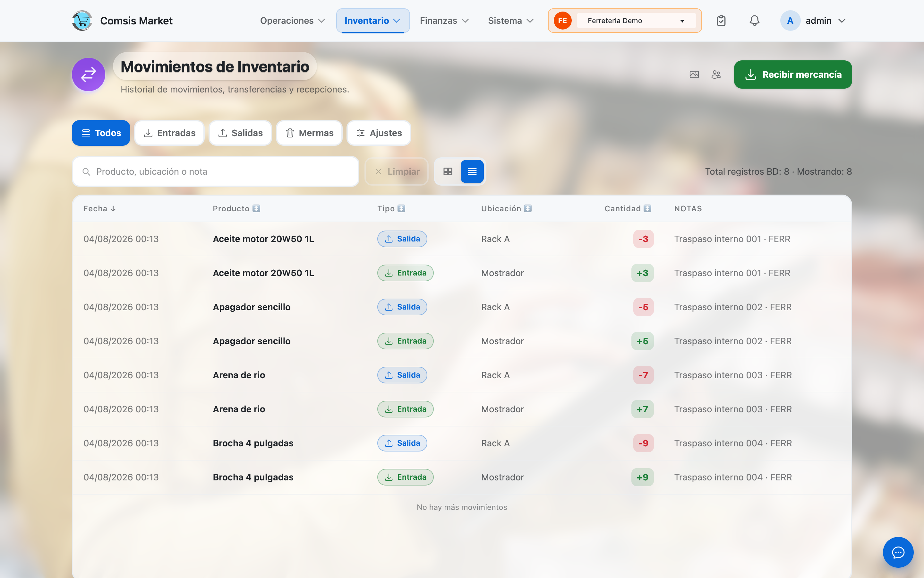Screen dimensions: 924x578
Task: Click the purple transfer arrows icon
Action: tap(89, 74)
